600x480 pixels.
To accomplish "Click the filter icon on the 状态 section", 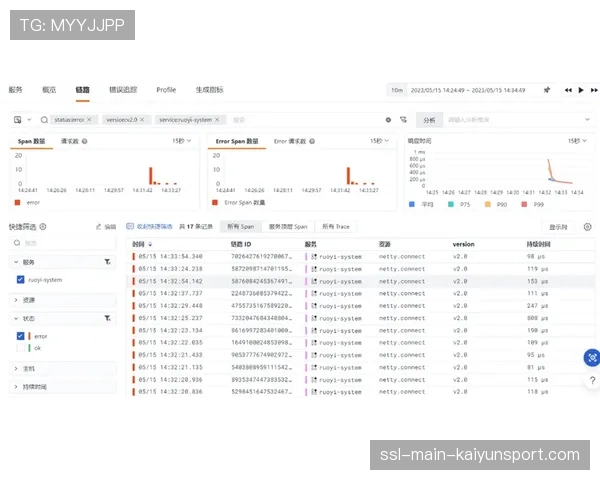I will pyautogui.click(x=107, y=318).
